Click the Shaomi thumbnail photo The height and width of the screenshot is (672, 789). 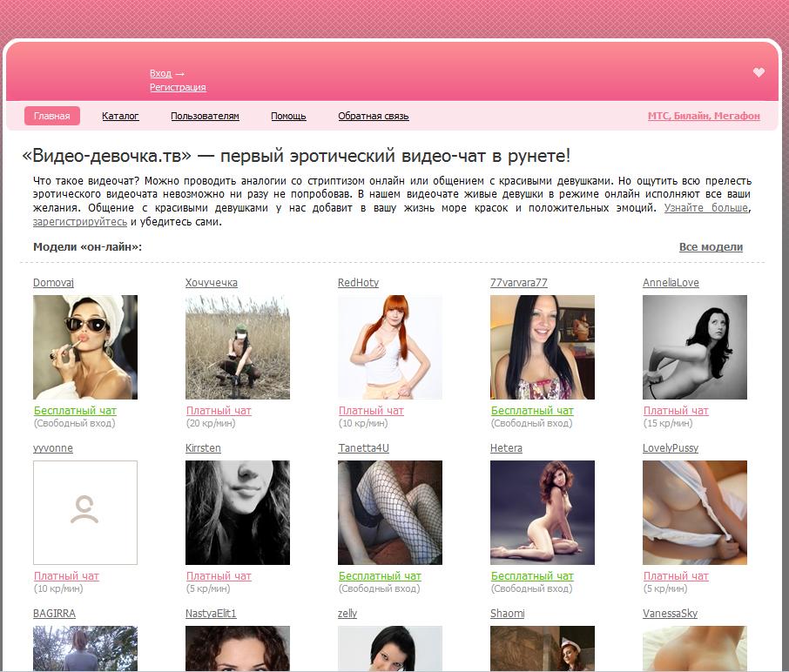tap(543, 648)
